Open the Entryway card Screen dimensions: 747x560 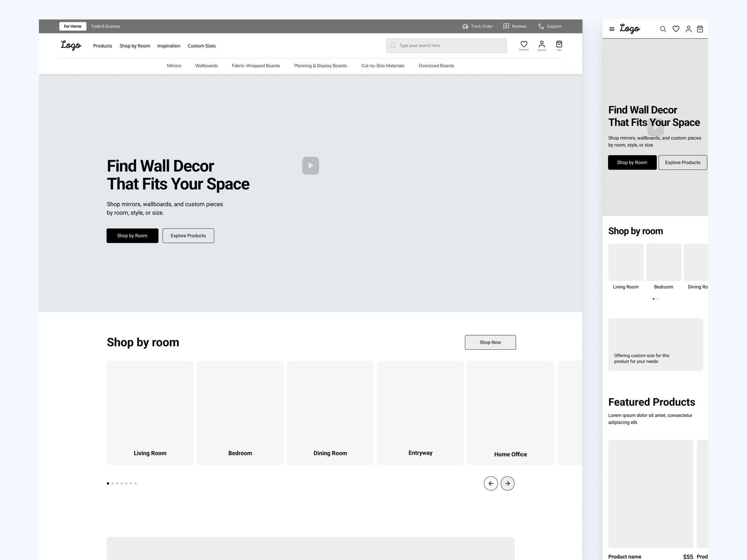pyautogui.click(x=420, y=413)
